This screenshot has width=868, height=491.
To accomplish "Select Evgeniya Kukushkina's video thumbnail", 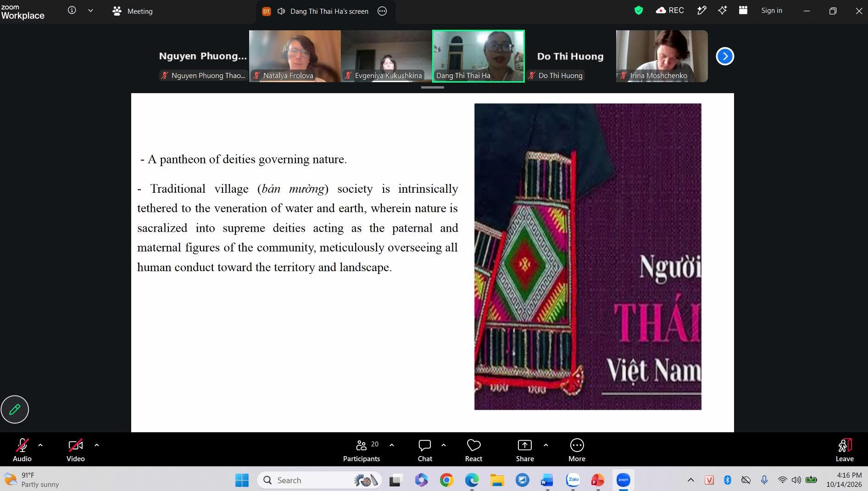I will pos(387,56).
